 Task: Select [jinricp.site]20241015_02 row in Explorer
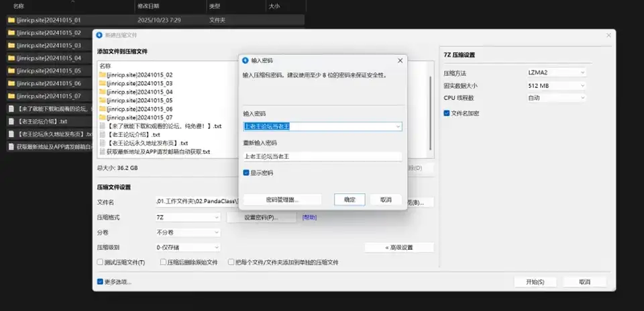[x=49, y=32]
